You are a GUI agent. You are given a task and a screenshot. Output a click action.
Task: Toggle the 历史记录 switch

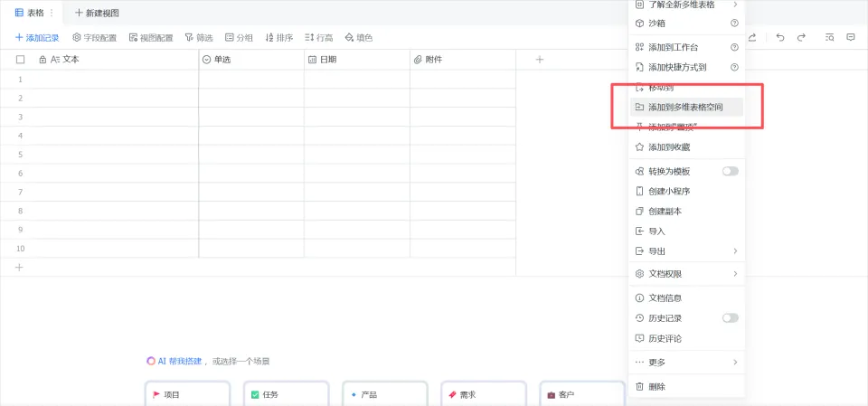pyautogui.click(x=731, y=318)
